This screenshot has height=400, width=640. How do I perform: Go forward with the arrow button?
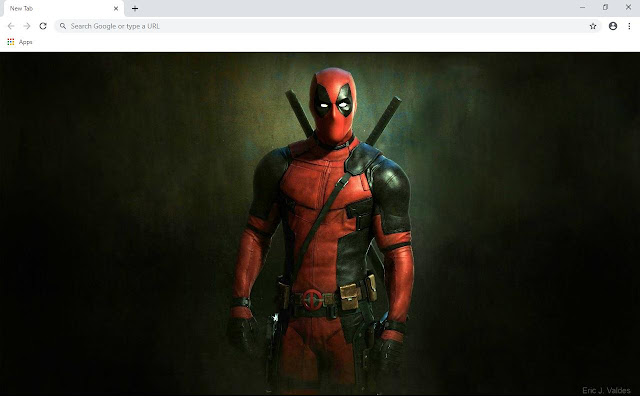pyautogui.click(x=27, y=26)
